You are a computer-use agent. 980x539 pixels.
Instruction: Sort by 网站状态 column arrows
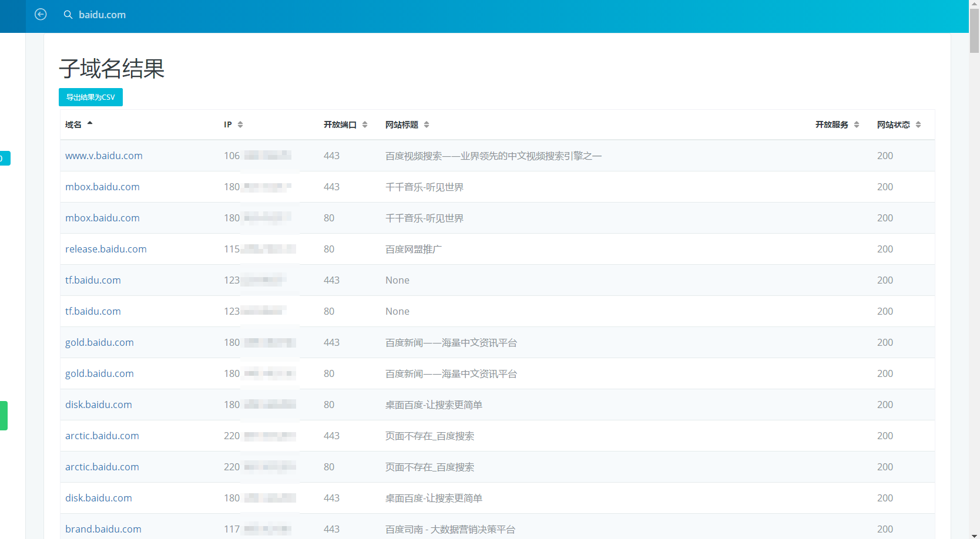point(918,124)
